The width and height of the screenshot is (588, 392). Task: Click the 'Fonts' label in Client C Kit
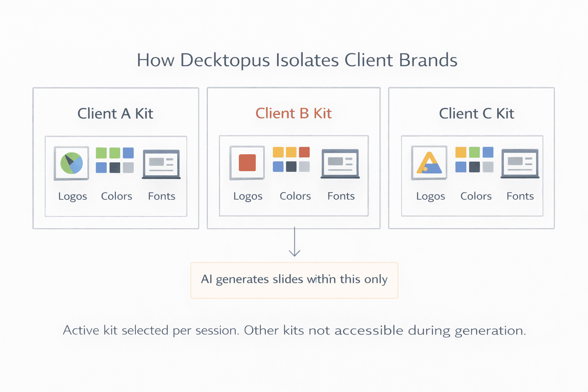point(520,196)
